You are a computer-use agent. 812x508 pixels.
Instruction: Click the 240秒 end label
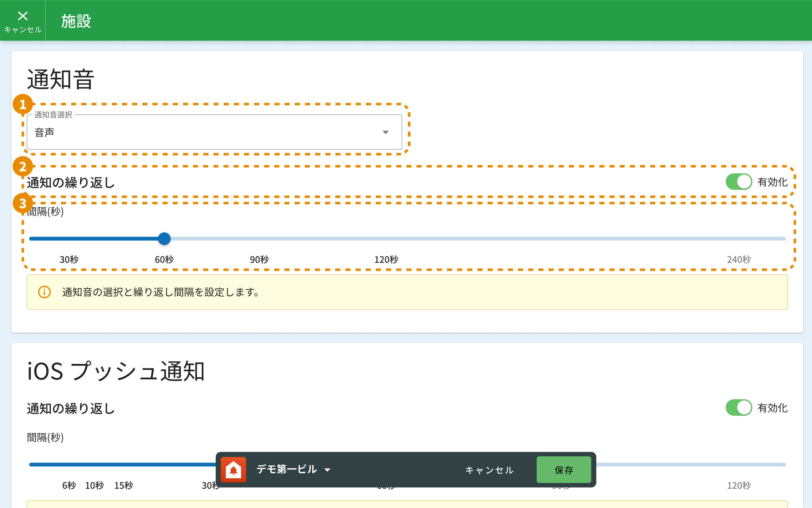[x=738, y=259]
